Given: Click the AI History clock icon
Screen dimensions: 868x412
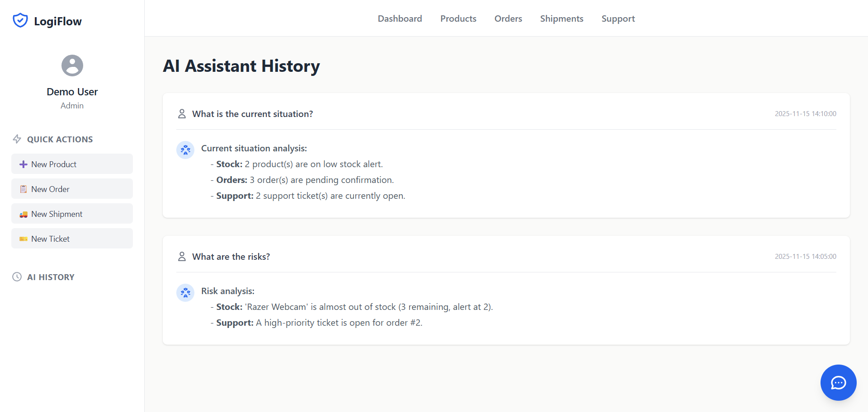Looking at the screenshot, I should point(17,277).
